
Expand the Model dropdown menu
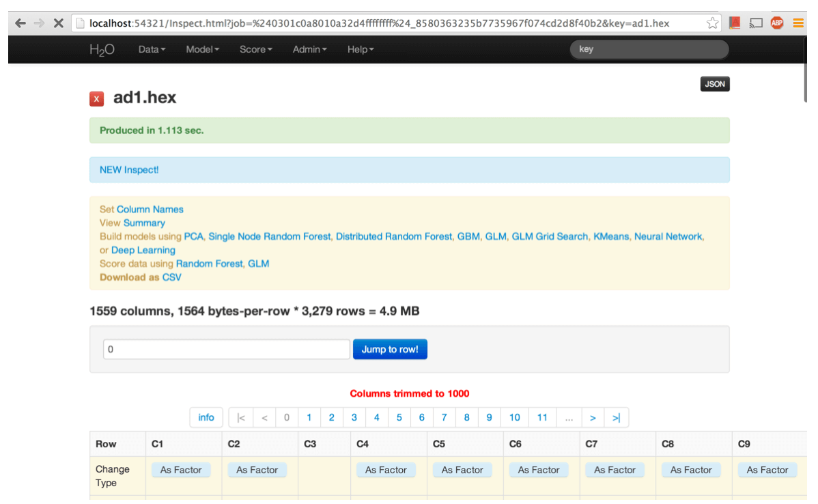(202, 50)
